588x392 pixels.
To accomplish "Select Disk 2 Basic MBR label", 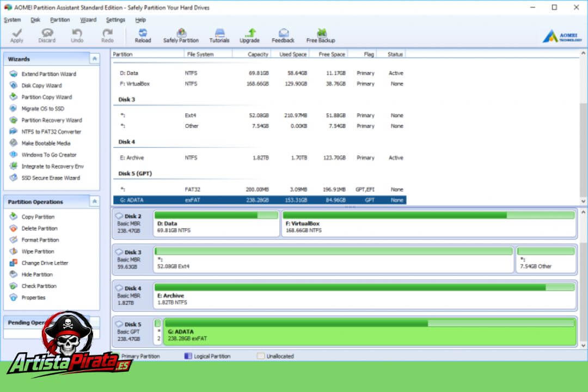I will click(130, 224).
